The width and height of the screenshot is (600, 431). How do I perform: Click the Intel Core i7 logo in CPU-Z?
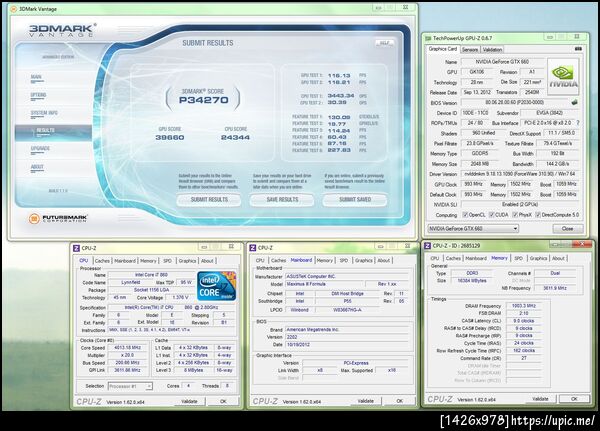point(217,286)
